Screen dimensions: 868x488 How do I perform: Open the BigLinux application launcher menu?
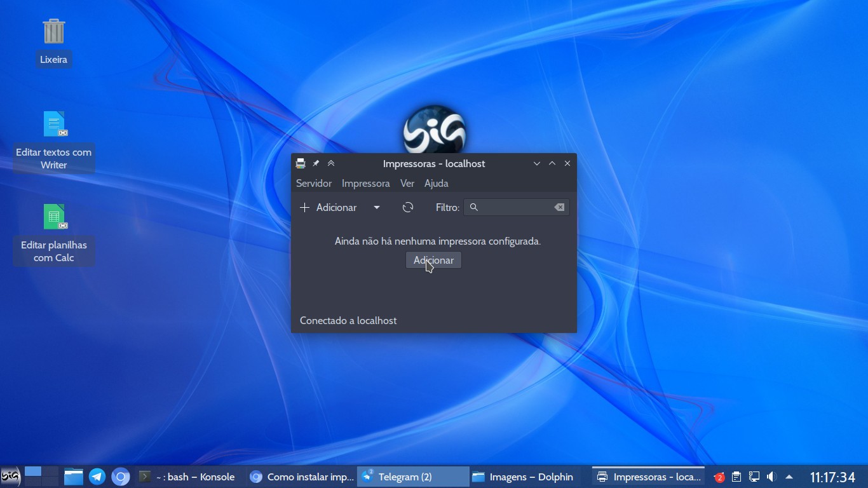coord(10,477)
